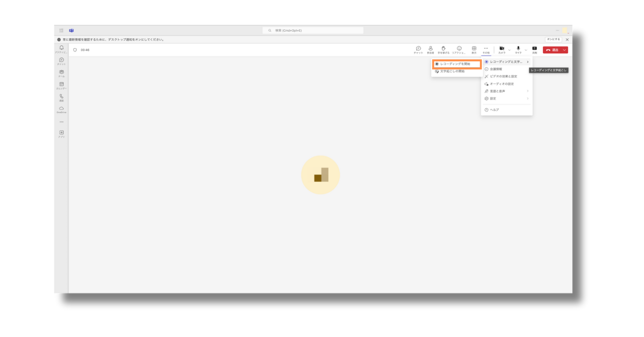This screenshot has height=337, width=644.
Task: Leave the meeting with red 退出 button
Action: [552, 50]
